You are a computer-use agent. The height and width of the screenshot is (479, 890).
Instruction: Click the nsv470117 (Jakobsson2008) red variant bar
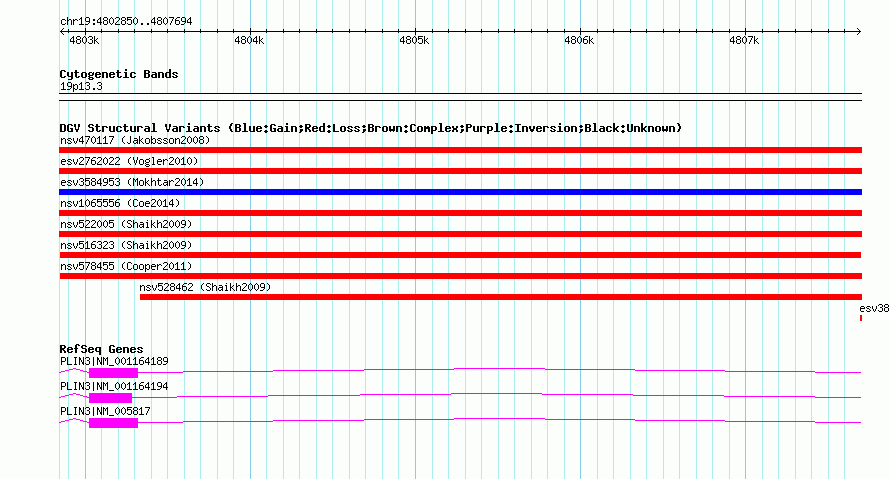click(x=460, y=150)
